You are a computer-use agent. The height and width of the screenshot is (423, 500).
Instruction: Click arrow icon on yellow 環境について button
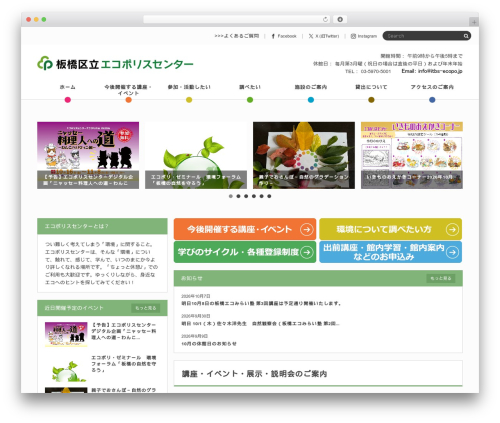(452, 229)
